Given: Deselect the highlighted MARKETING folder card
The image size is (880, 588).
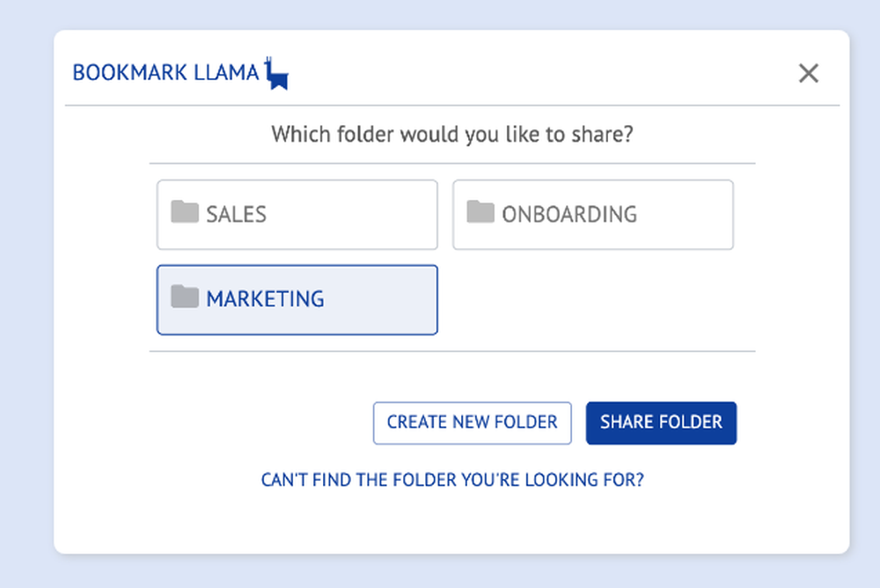Looking at the screenshot, I should click(297, 300).
